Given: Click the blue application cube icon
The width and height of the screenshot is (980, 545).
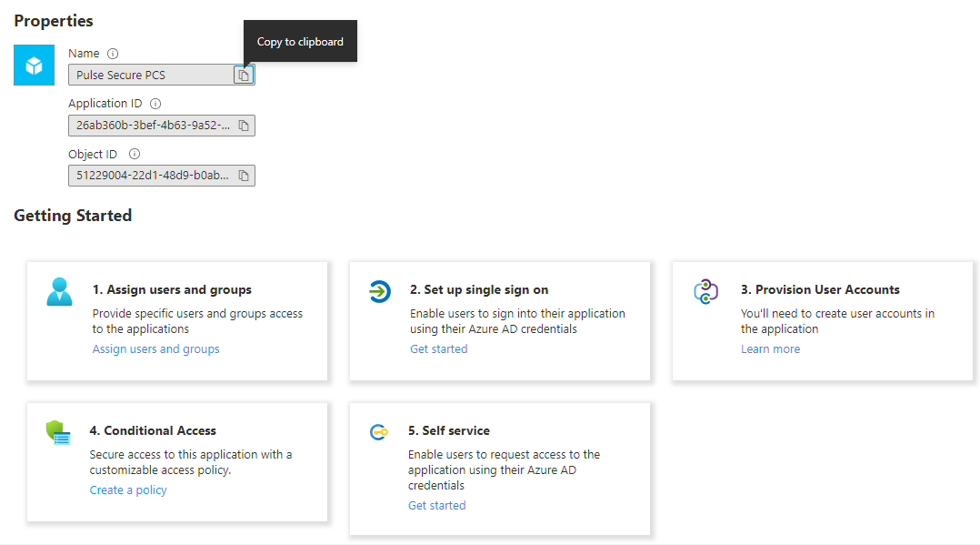Looking at the screenshot, I should pyautogui.click(x=35, y=66).
